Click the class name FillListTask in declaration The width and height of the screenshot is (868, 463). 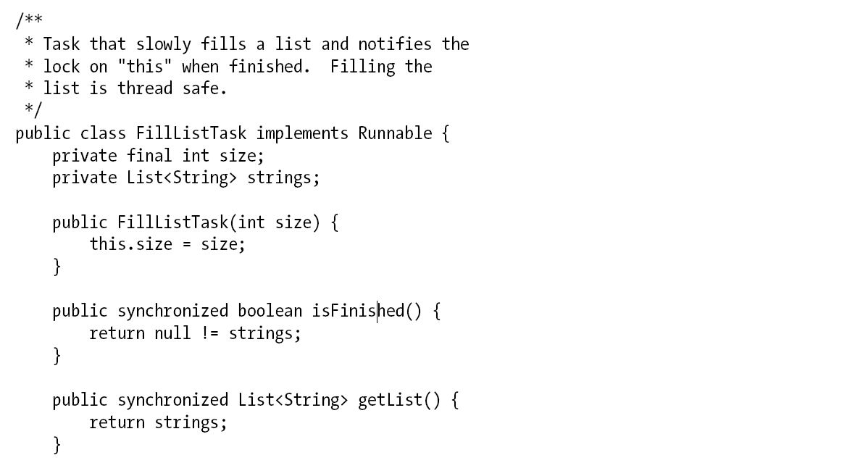(191, 133)
